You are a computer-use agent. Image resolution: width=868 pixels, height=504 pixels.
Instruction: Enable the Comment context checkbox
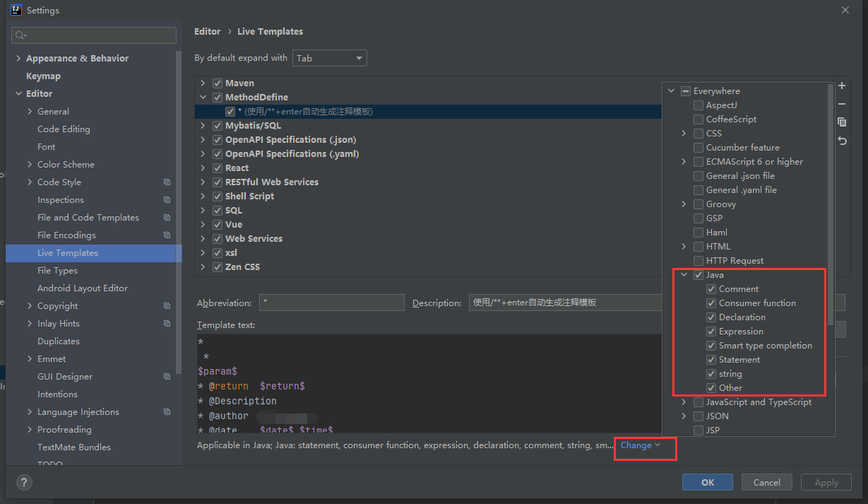(712, 288)
